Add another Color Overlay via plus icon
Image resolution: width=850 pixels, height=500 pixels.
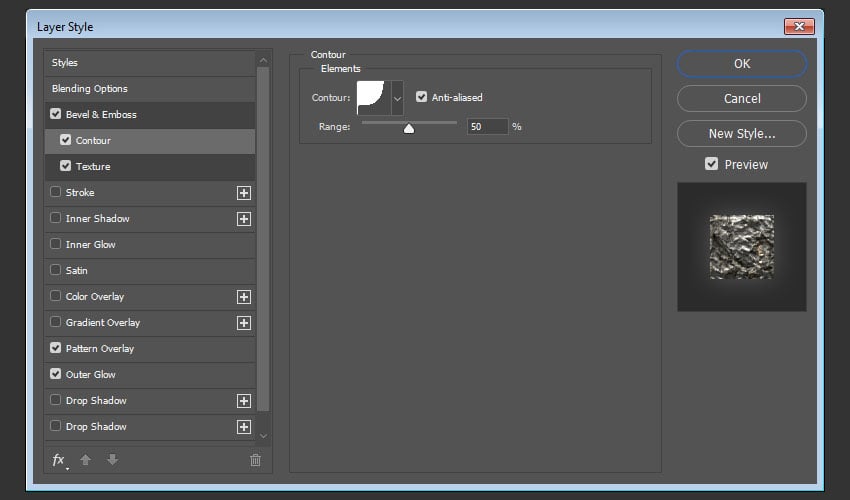point(244,297)
